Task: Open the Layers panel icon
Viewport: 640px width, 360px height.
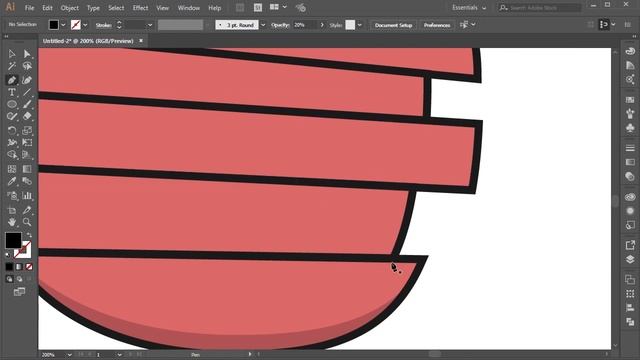Action: (630, 260)
